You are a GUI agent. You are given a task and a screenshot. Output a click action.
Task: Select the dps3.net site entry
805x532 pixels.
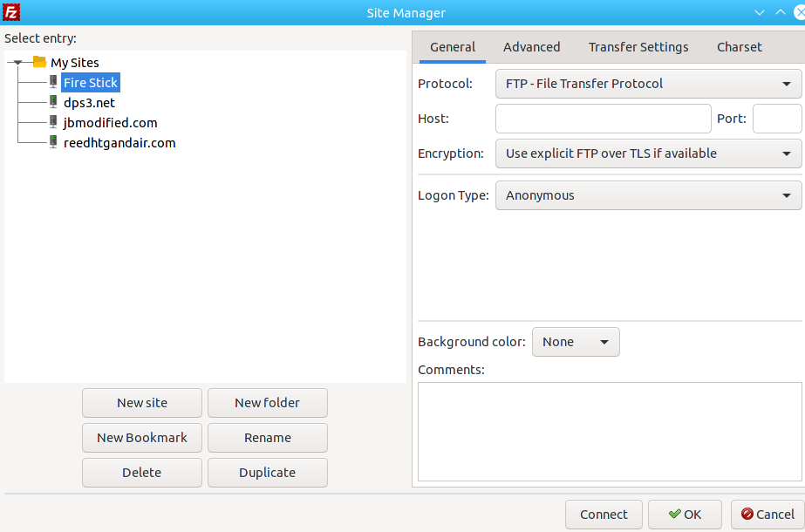coord(89,102)
